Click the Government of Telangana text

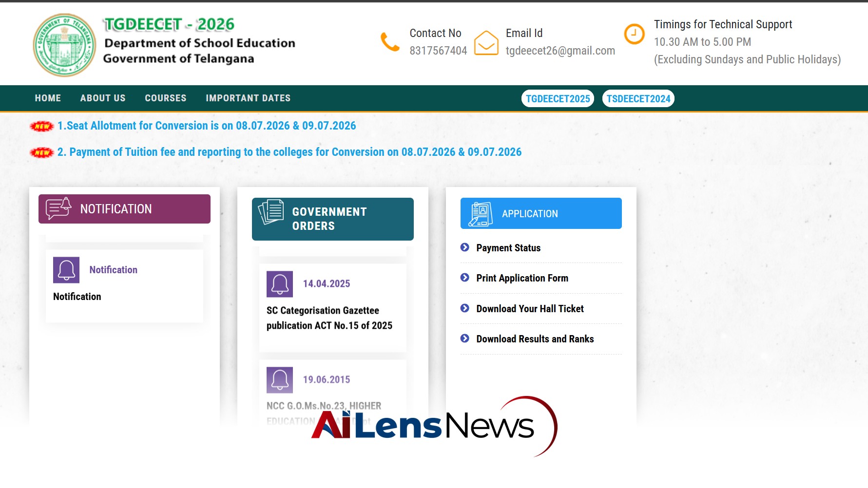[178, 58]
